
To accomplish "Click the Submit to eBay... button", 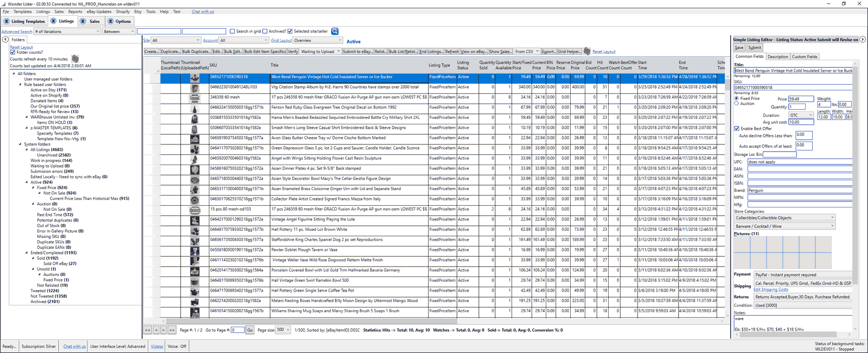I will click(358, 52).
